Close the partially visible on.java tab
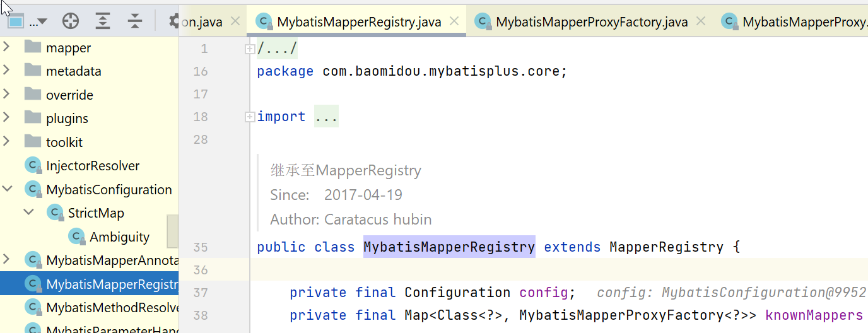868x333 pixels. [235, 21]
